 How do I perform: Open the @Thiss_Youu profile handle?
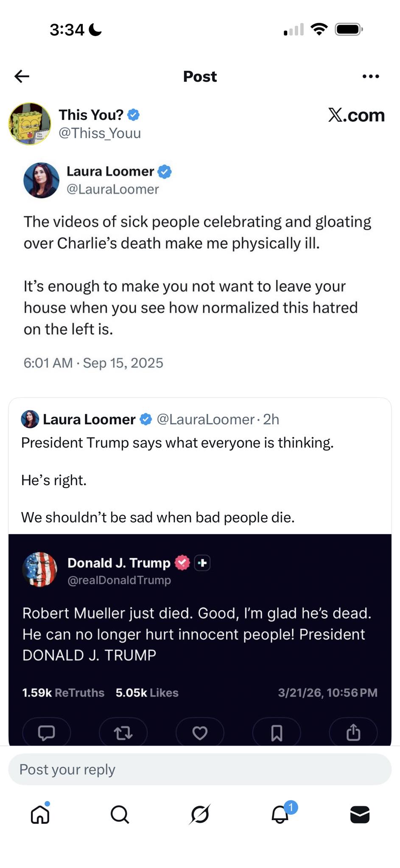[100, 134]
